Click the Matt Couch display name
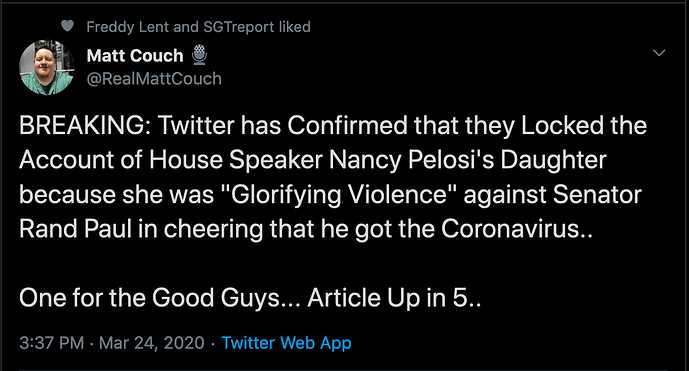This screenshot has height=371, width=689. point(135,56)
